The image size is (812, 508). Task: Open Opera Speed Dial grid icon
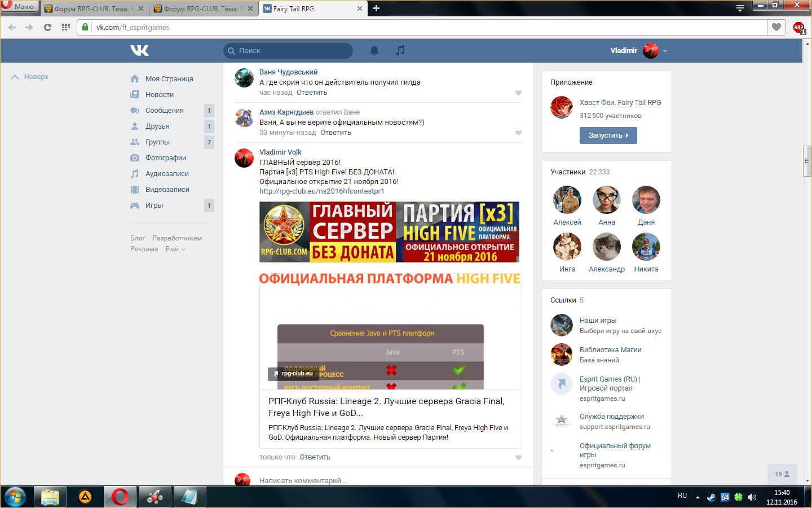click(x=66, y=27)
